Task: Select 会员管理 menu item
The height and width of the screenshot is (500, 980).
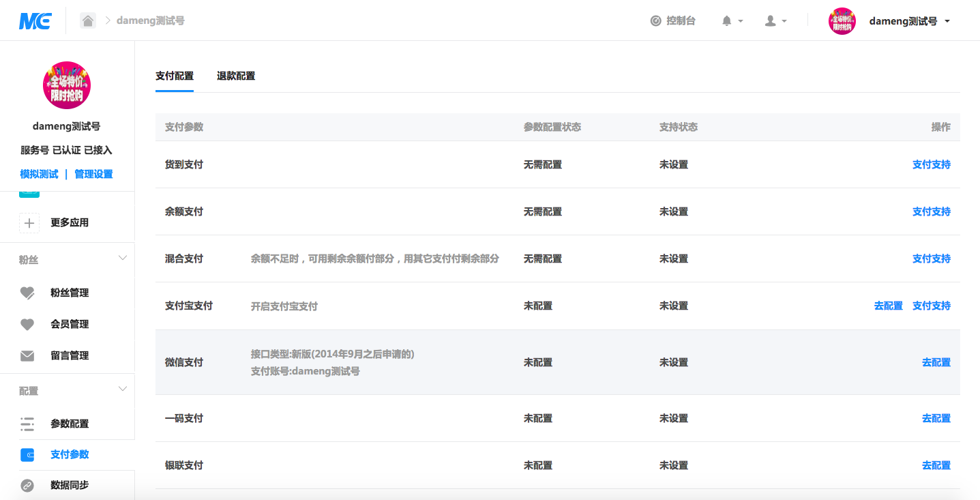Action: click(70, 324)
